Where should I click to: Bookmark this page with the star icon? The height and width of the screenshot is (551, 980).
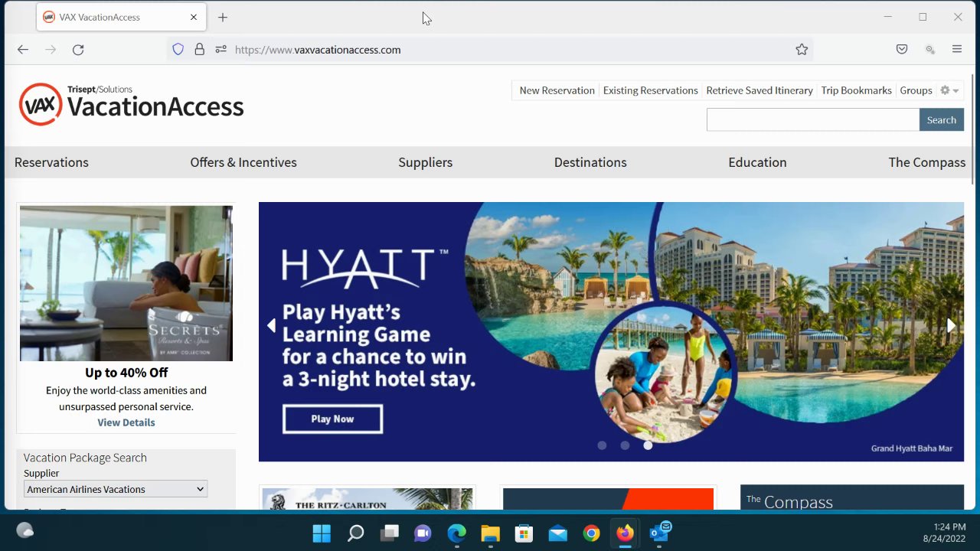tap(802, 50)
